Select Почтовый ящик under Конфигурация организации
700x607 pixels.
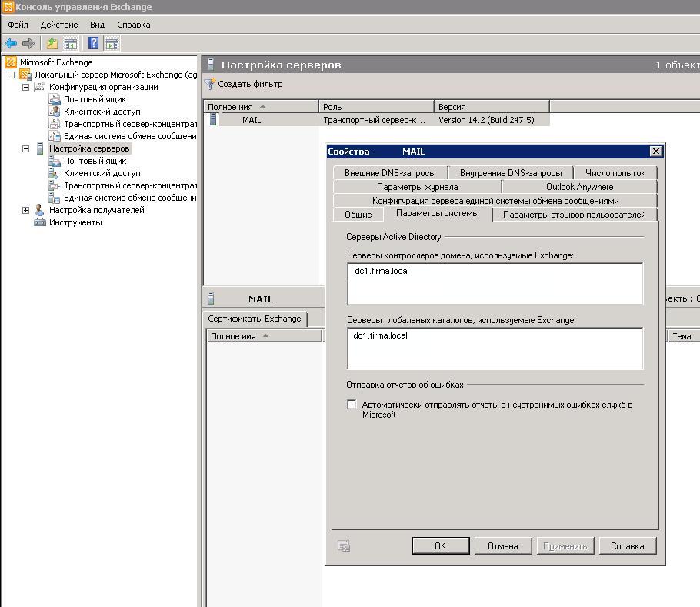tap(95, 99)
